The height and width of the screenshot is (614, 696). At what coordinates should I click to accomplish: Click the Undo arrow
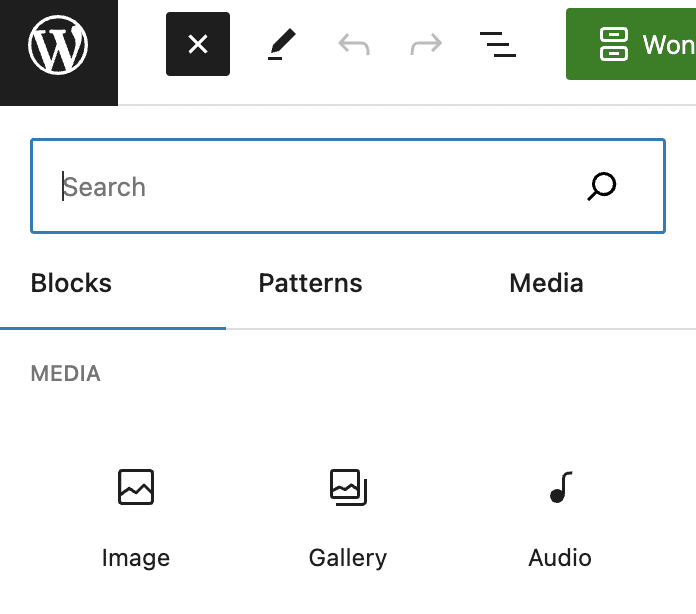click(354, 44)
